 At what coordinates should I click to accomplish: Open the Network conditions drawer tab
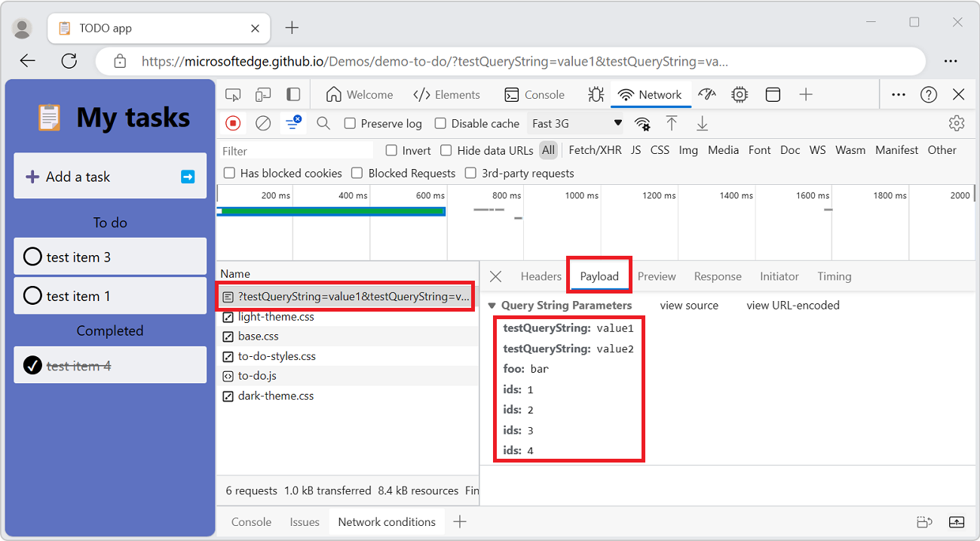point(387,521)
